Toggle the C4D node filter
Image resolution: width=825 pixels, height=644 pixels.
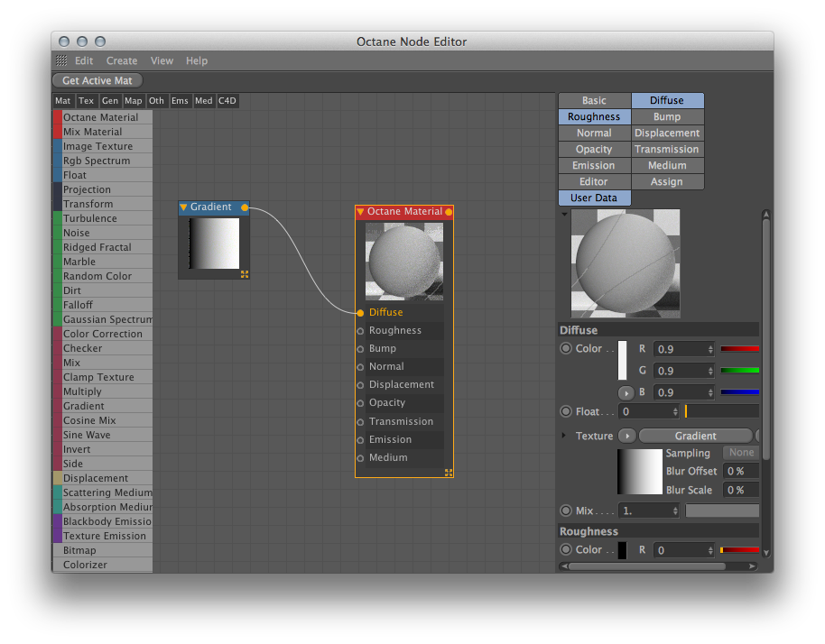pyautogui.click(x=227, y=101)
